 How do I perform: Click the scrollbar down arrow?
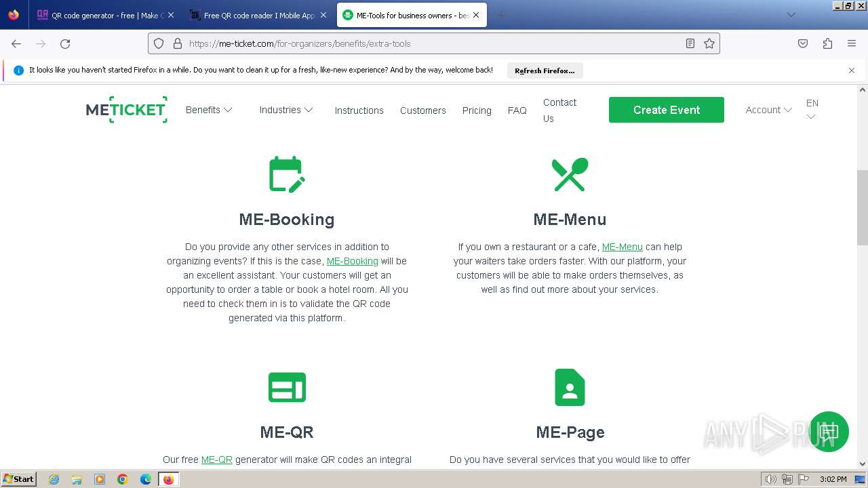863,464
